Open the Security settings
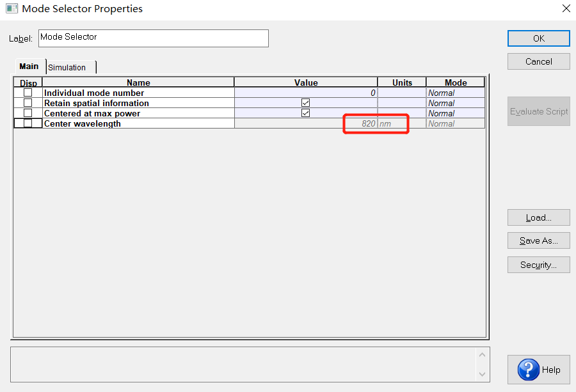Viewport: 576px width, 392px height. 538,265
